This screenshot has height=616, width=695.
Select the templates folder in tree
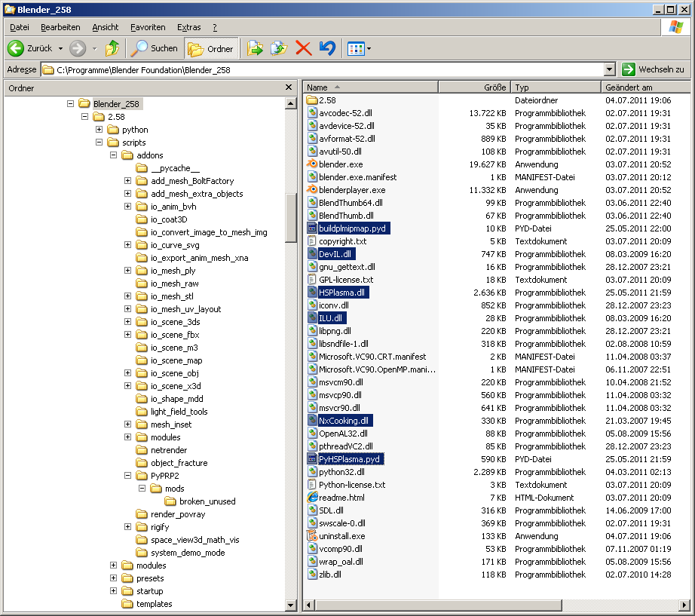pyautogui.click(x=155, y=604)
